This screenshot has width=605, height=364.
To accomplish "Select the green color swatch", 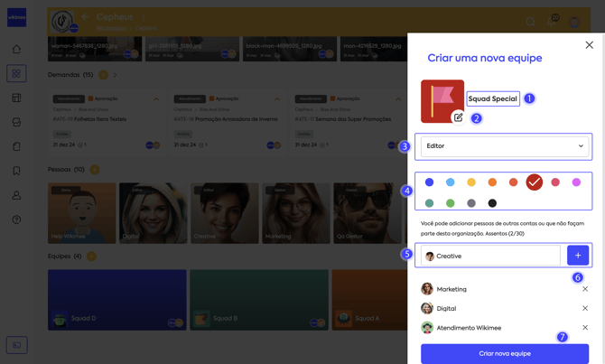I will (451, 203).
